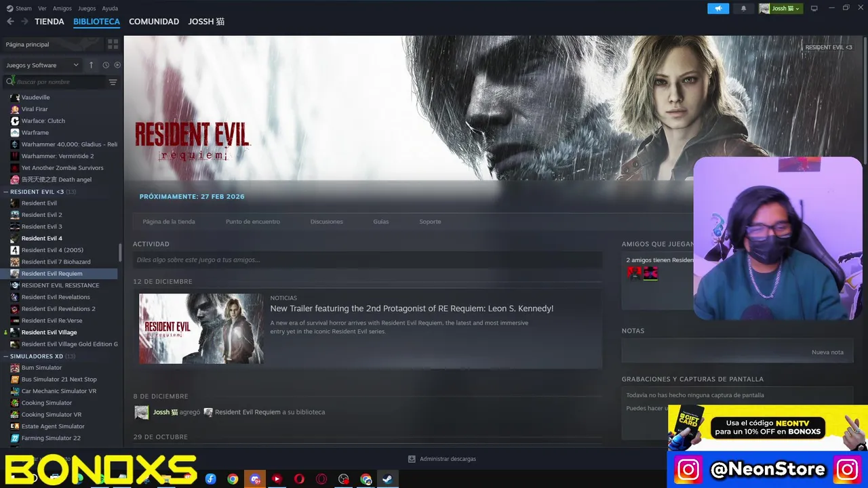Go to COMUNIDAD section
868x488 pixels.
point(154,22)
